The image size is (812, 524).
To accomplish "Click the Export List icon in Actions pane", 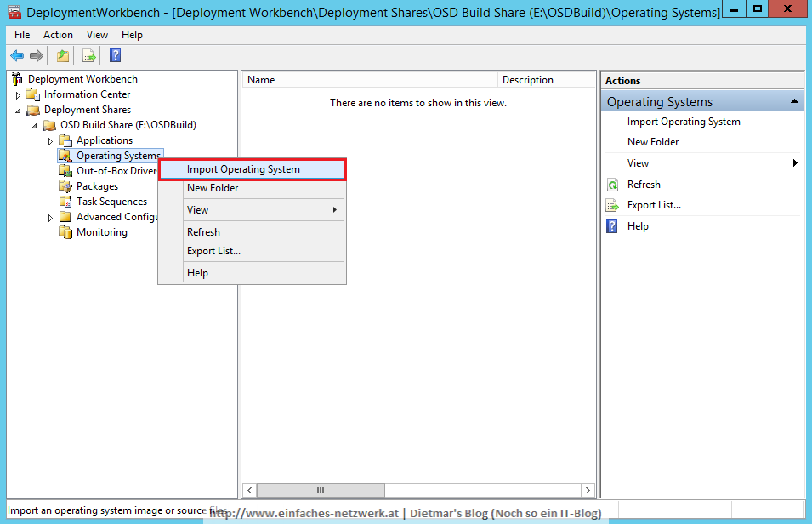I will 613,206.
